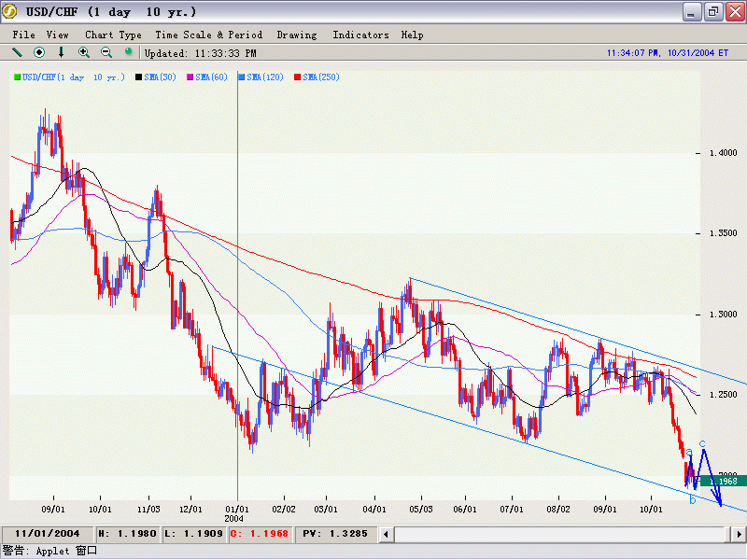Screen dimensions: 747x560
Task: Open the Help menu
Action: [412, 35]
